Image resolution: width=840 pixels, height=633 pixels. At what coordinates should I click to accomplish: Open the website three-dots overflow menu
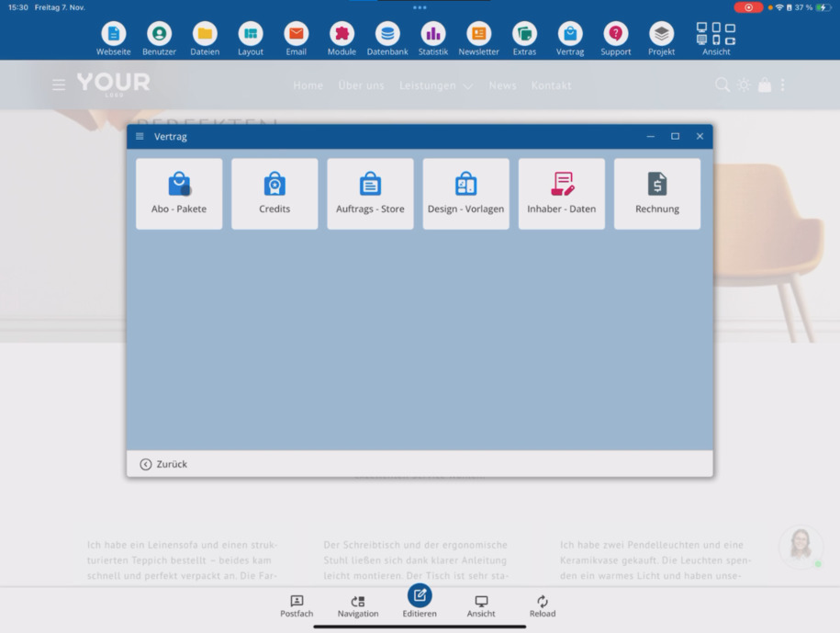[783, 85]
